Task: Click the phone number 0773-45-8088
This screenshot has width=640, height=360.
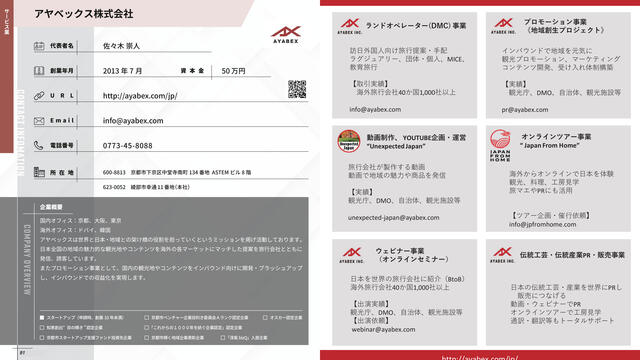Action: (127, 146)
